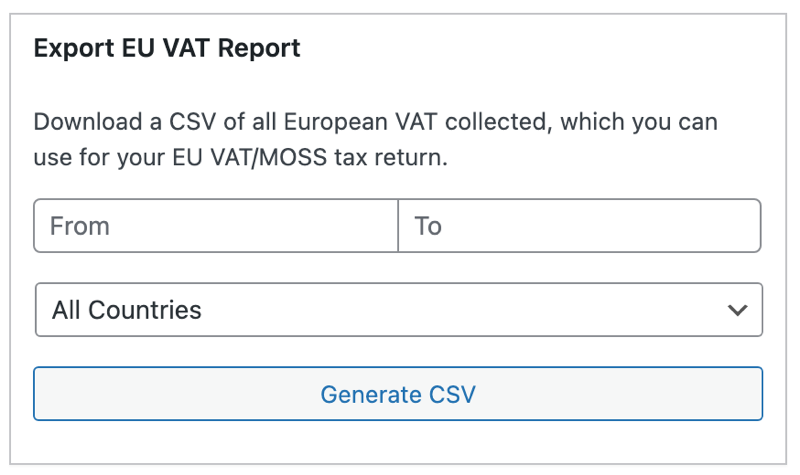The image size is (800, 475).
Task: Show country options in All Countries combo box
Action: (398, 310)
